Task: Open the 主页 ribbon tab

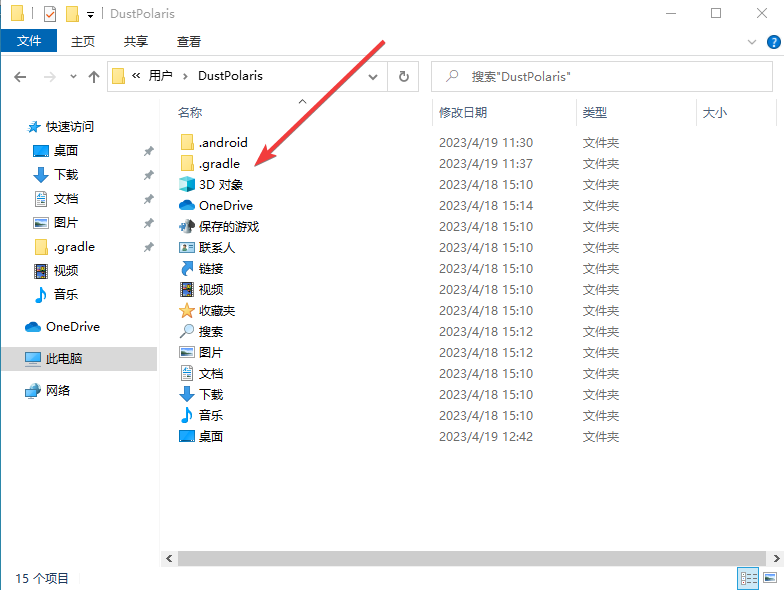Action: coord(82,42)
